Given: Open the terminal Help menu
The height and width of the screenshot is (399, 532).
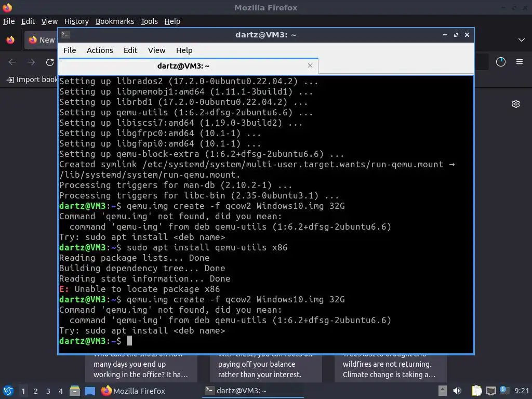Looking at the screenshot, I should [x=184, y=50].
